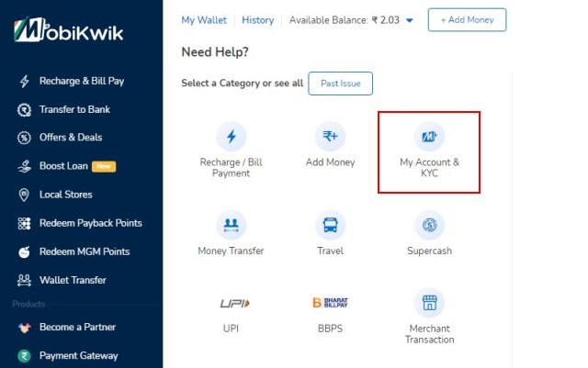588x368 pixels.
Task: Click the New badge next to Boost Loan
Action: pyautogui.click(x=104, y=166)
